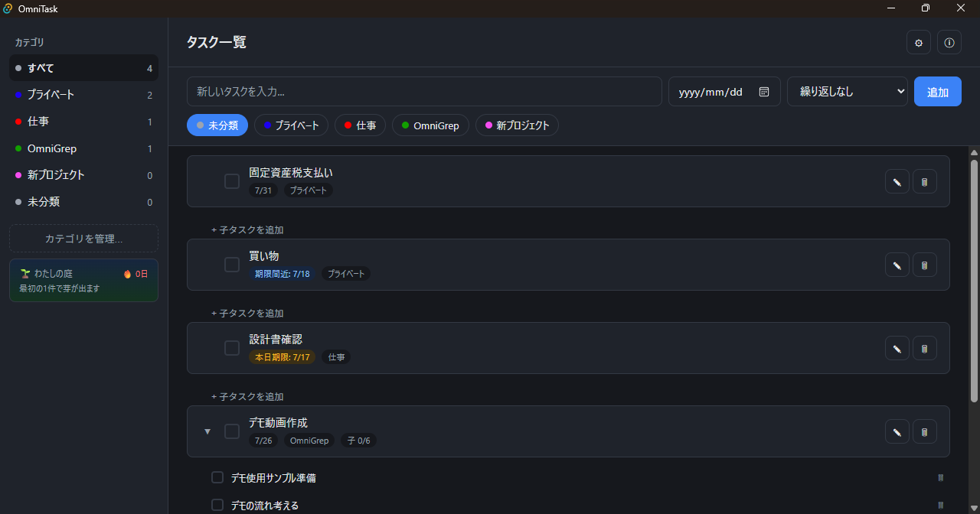Click the OmniGrep tag on デモ動画作成
This screenshot has width=980, height=514.
[309, 441]
